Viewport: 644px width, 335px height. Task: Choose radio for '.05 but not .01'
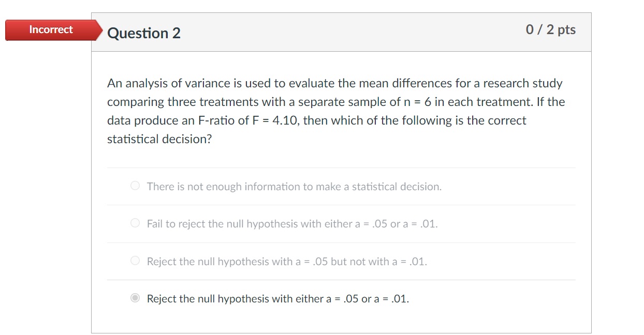(x=135, y=261)
